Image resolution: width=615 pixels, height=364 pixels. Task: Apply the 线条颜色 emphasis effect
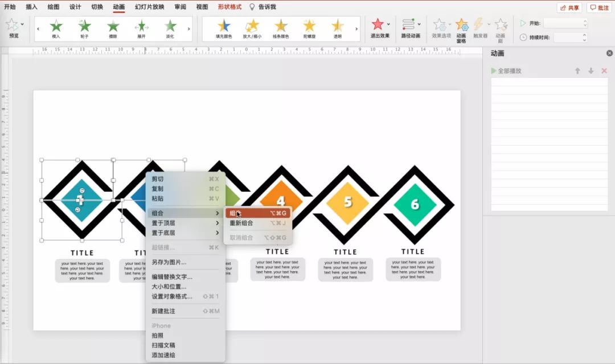[281, 28]
